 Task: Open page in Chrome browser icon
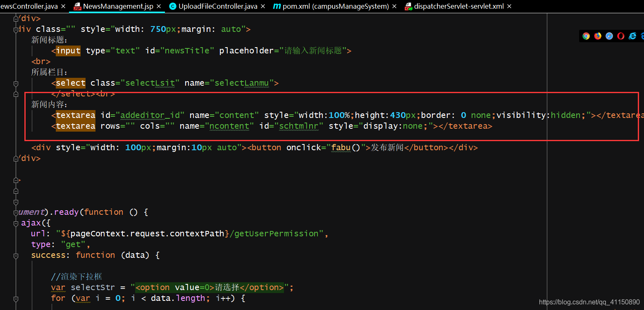586,36
